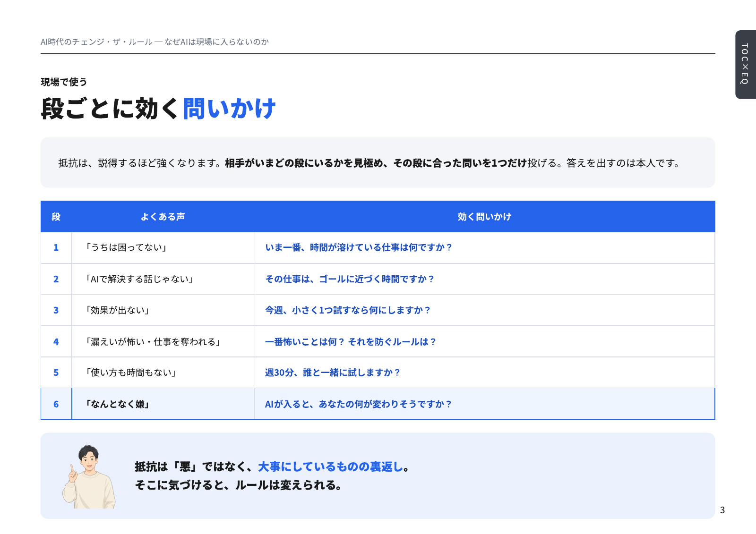Click the column header '段'

(56, 217)
